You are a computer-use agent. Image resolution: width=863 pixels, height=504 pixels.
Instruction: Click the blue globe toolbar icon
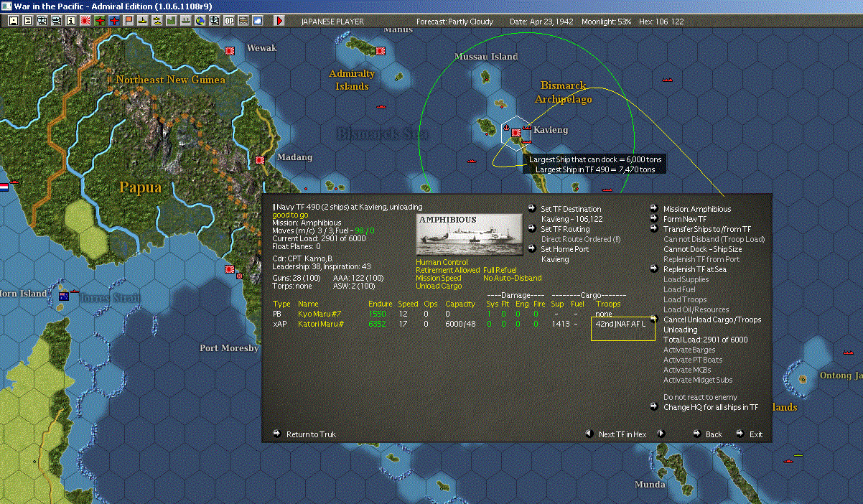click(200, 21)
